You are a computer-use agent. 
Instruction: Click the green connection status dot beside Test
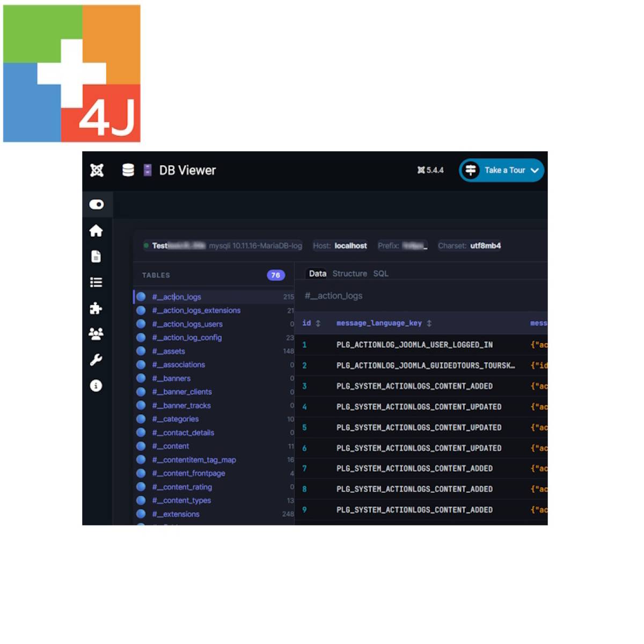(146, 246)
